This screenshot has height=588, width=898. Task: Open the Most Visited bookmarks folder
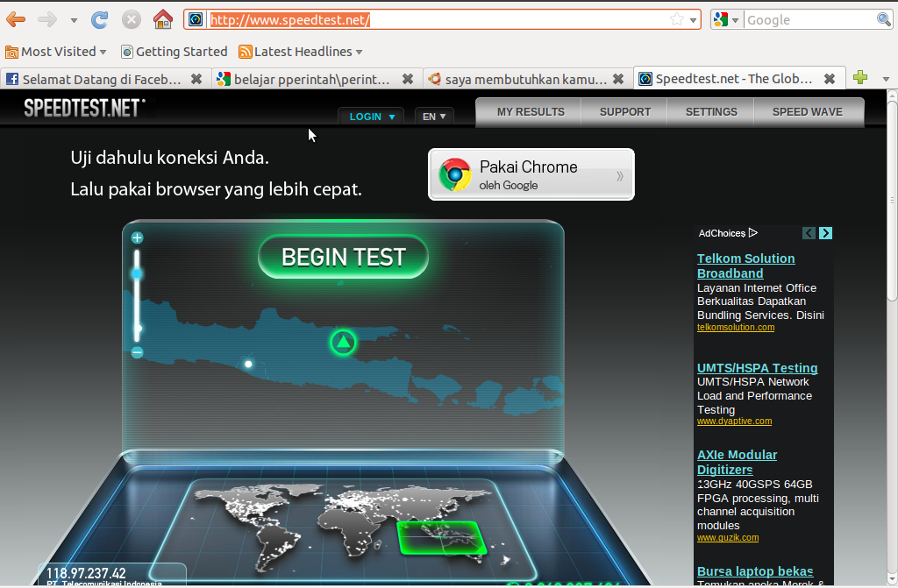coord(56,52)
